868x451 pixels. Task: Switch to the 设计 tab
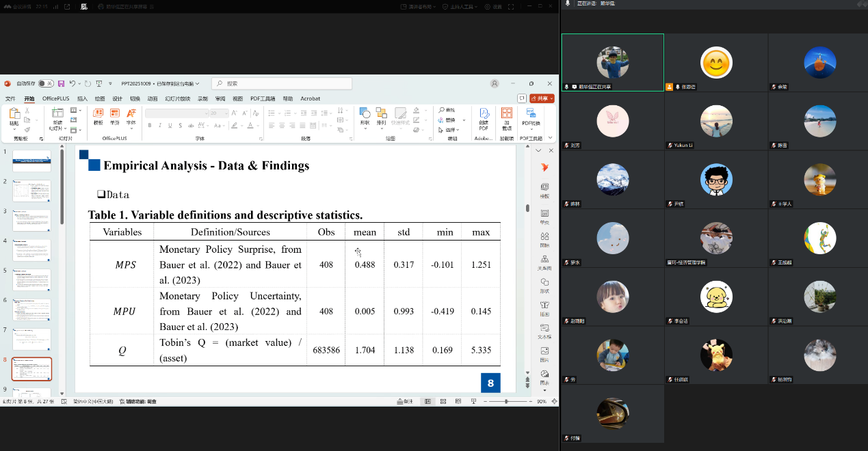coord(118,98)
